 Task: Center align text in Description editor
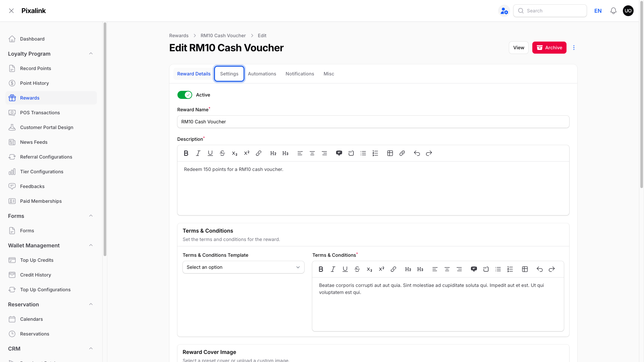click(312, 153)
